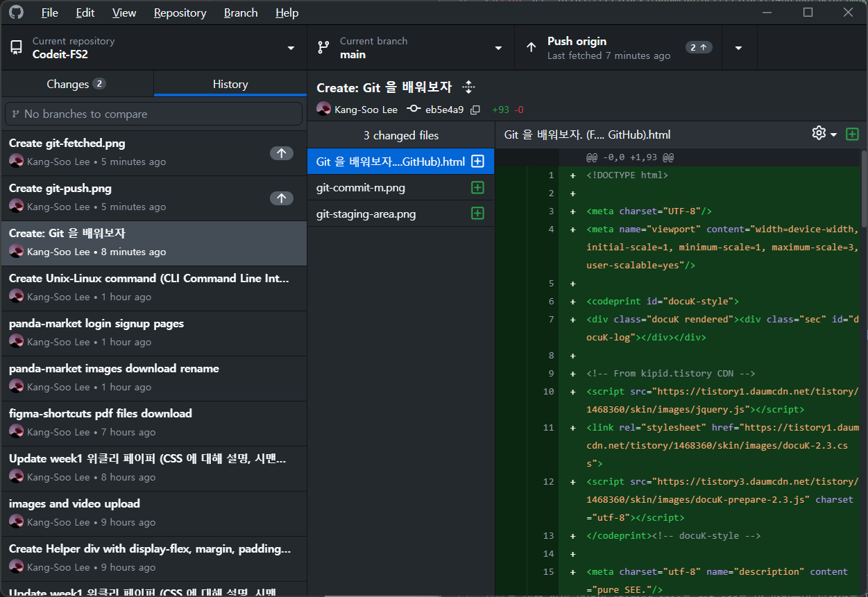This screenshot has width=868, height=597.
Task: Select panda-market images download rename commit
Action: tap(154, 378)
